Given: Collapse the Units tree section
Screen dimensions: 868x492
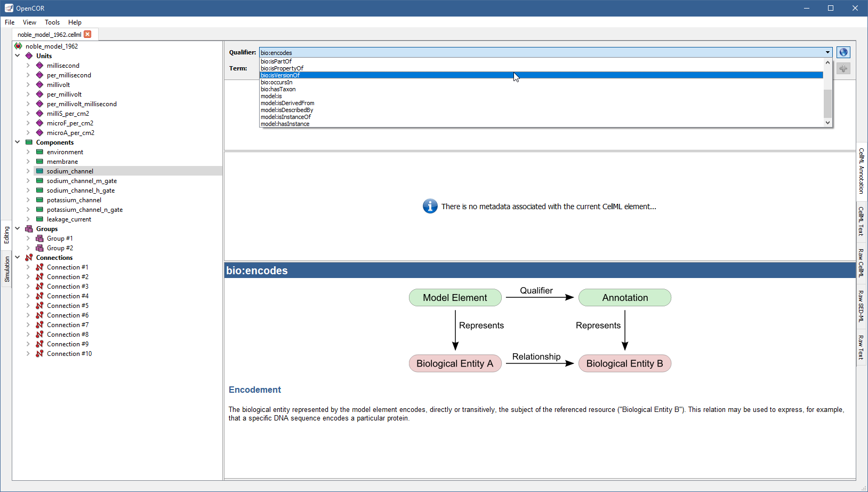Looking at the screenshot, I should pos(18,56).
